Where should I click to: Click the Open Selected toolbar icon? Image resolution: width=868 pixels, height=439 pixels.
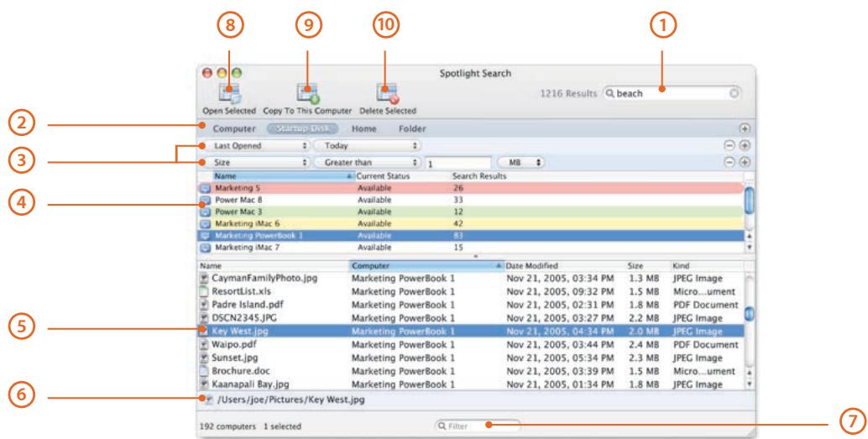229,93
